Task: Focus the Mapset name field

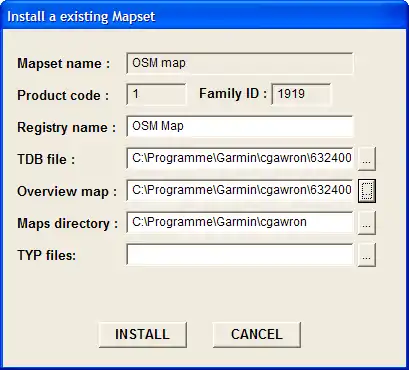Action: tap(240, 63)
